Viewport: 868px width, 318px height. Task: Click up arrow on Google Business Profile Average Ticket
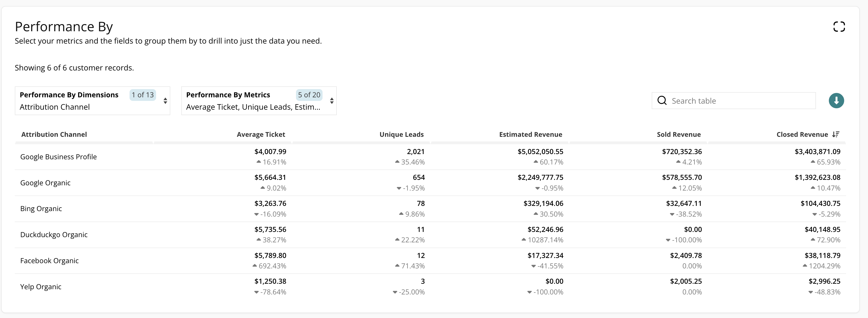(x=258, y=162)
